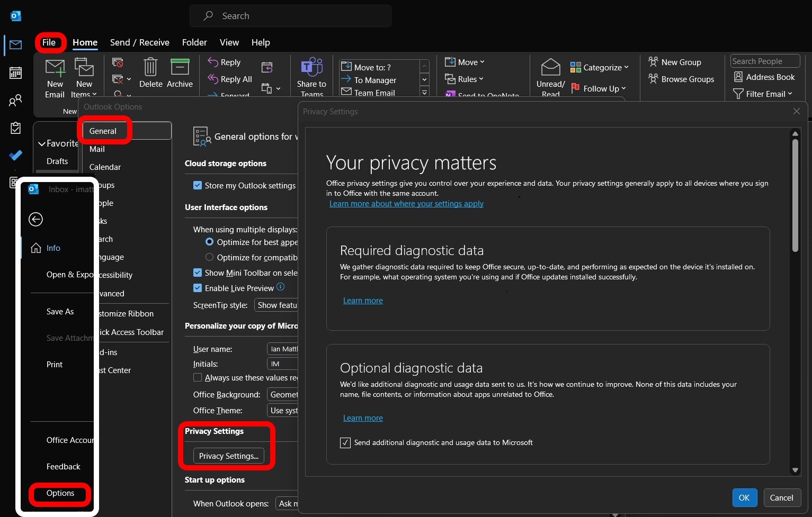Open the Calendar icon in left sidebar
This screenshot has height=517, width=812.
click(x=15, y=72)
